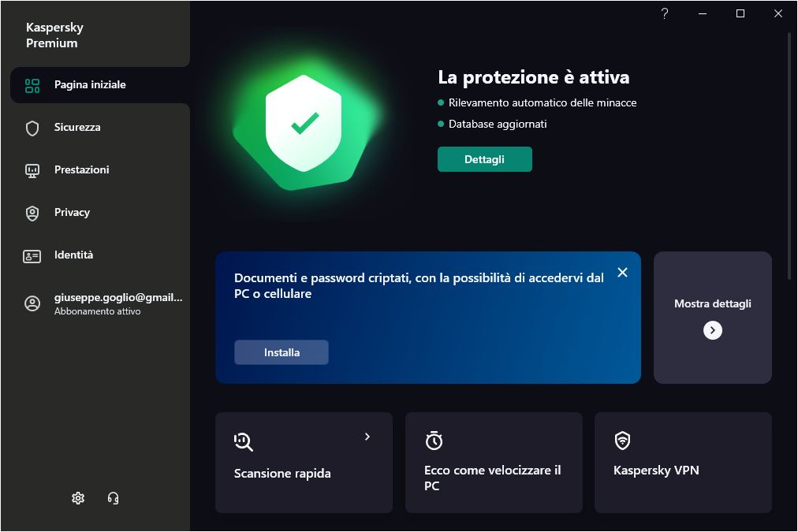Dismiss the password vault promo banner
Viewport: 798px width, 532px height.
tap(623, 272)
